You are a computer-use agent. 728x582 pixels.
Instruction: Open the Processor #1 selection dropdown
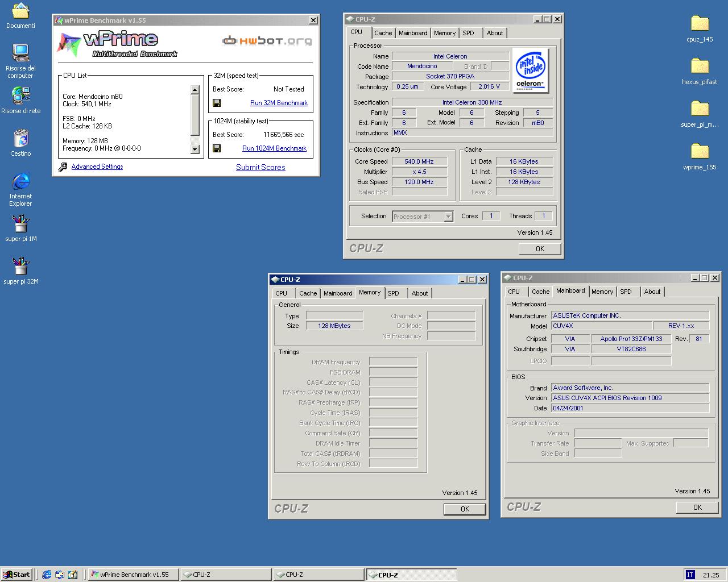448,217
